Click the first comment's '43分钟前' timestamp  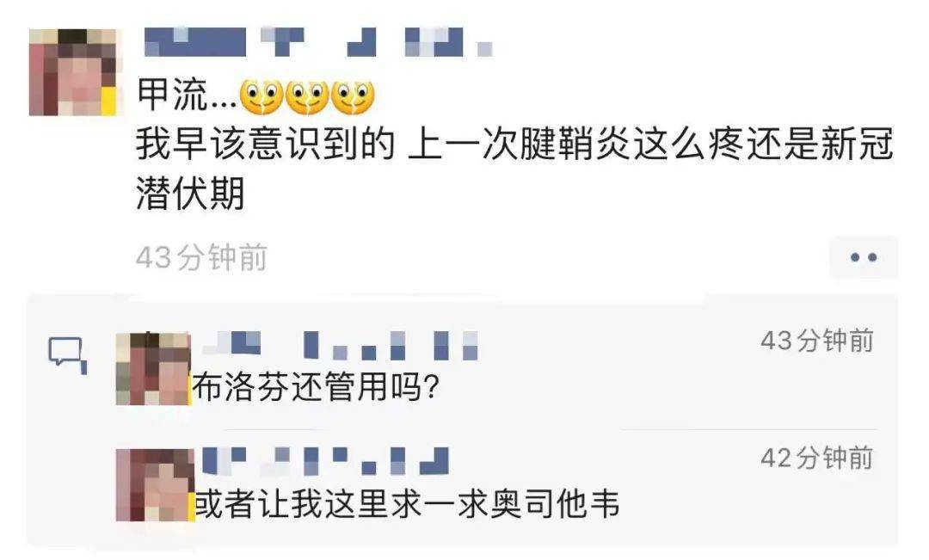(818, 341)
